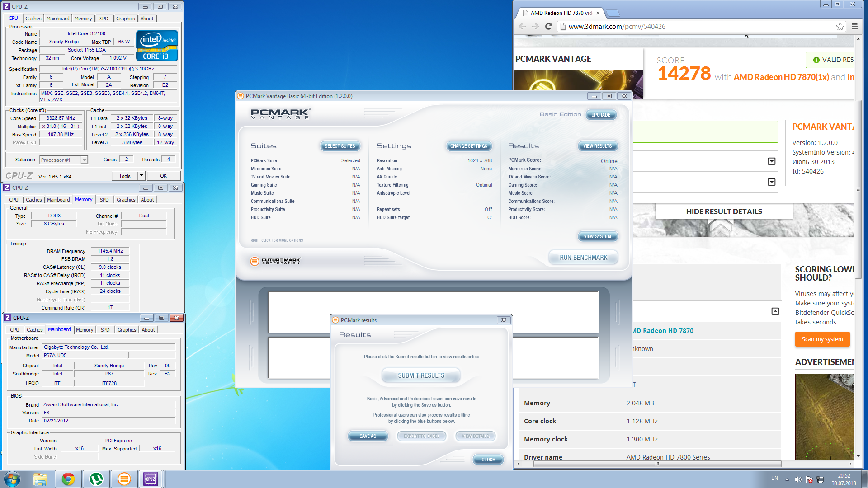
Task: Click OK in top CPU-Z window
Action: pyautogui.click(x=163, y=176)
